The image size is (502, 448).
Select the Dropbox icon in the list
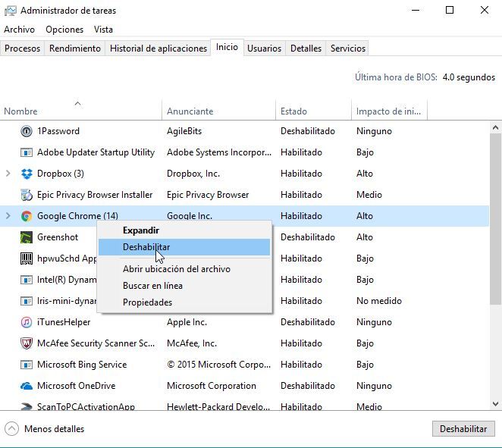27,174
